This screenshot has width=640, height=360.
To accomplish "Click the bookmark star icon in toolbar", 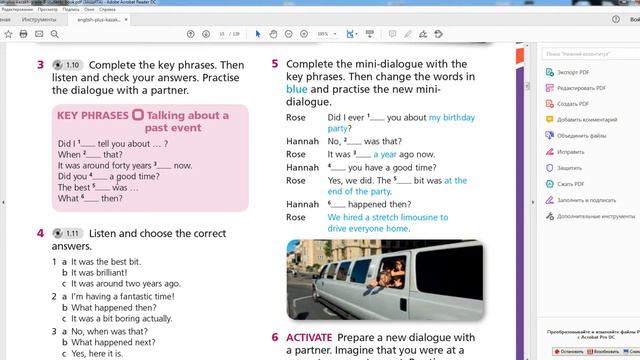I will coord(8,34).
